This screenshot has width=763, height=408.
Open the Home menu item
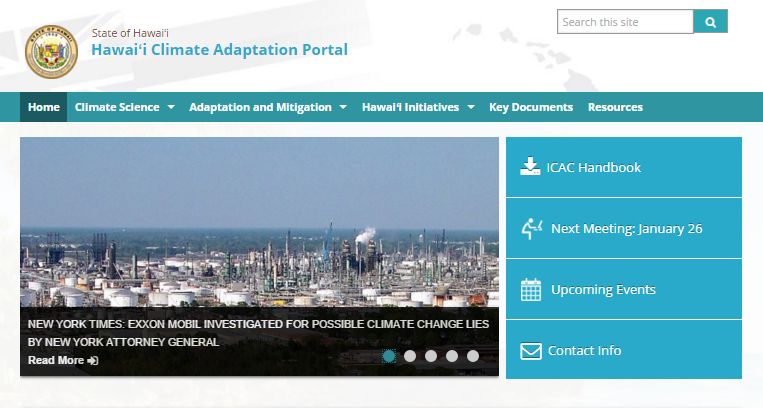click(x=44, y=107)
